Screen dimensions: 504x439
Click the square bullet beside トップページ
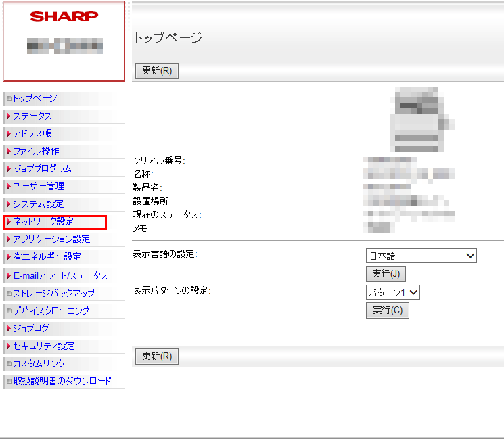(9, 98)
